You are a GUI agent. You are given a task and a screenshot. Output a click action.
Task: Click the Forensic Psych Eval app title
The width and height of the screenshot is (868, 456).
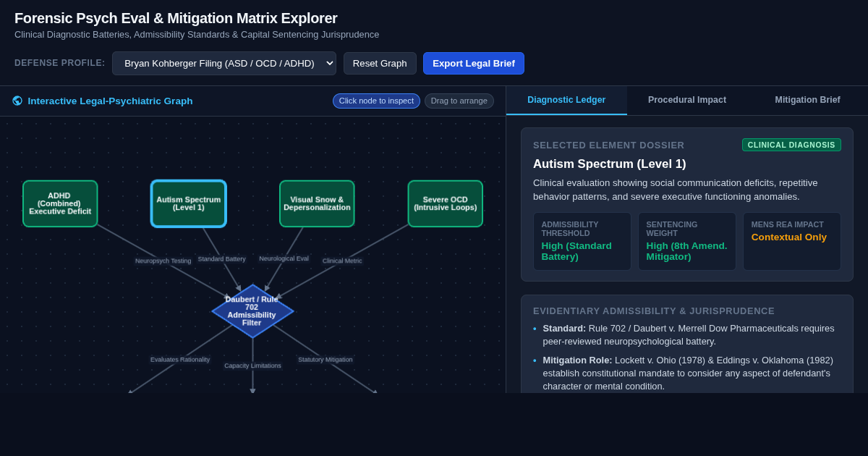176,18
